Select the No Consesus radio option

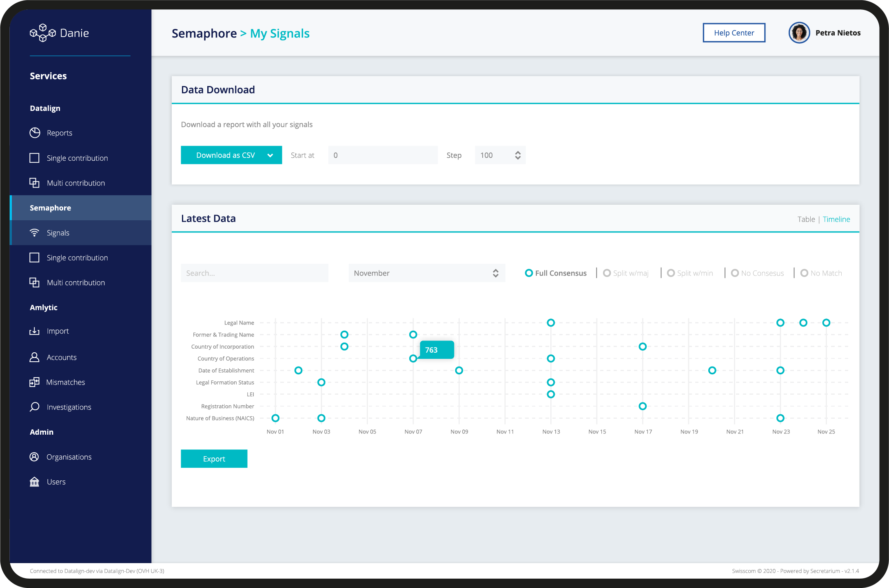[735, 273]
